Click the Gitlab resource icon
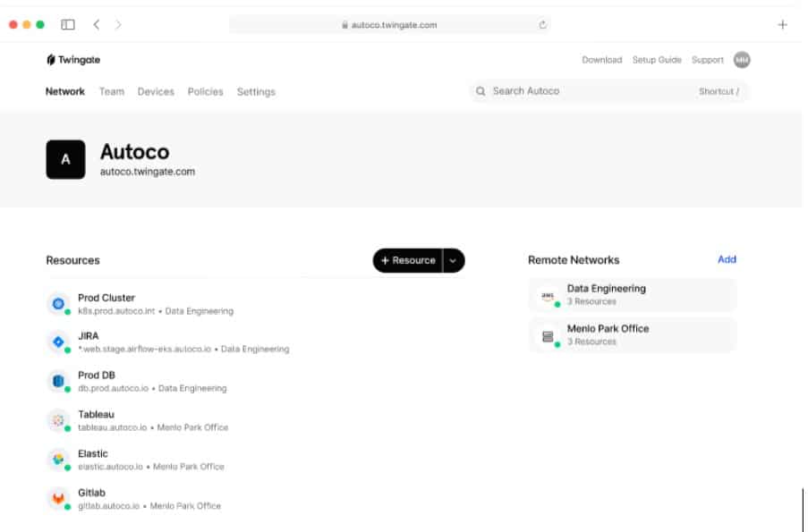Viewport: 808px width, 532px height. click(58, 499)
